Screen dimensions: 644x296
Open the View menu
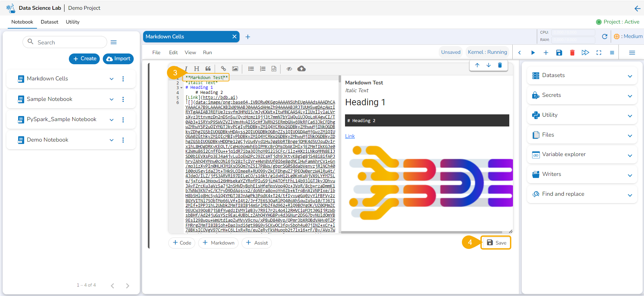[x=190, y=52]
